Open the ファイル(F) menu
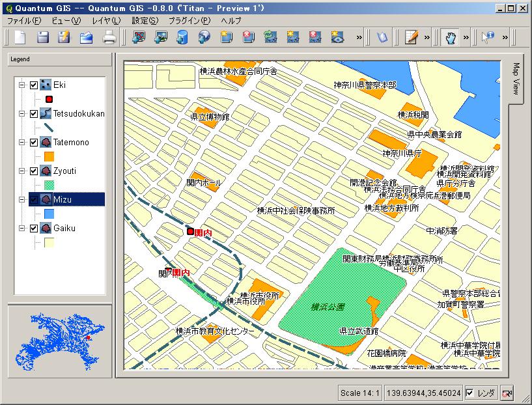532x405 pixels. coord(24,21)
